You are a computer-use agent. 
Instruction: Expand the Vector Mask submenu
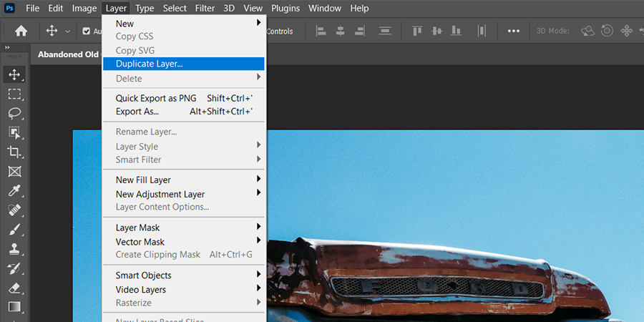[184, 242]
